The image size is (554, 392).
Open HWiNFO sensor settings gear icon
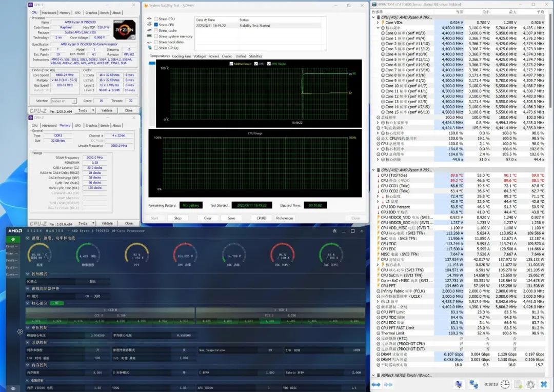531,384
